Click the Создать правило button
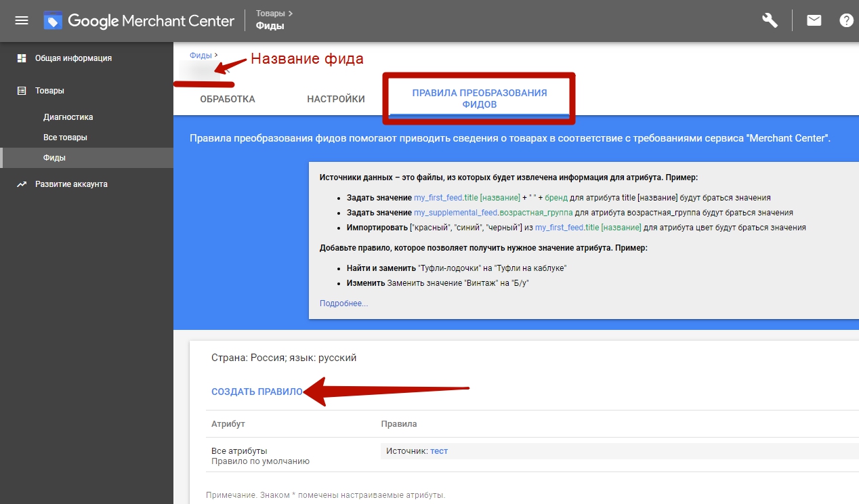Viewport: 859px width, 504px height. click(257, 392)
